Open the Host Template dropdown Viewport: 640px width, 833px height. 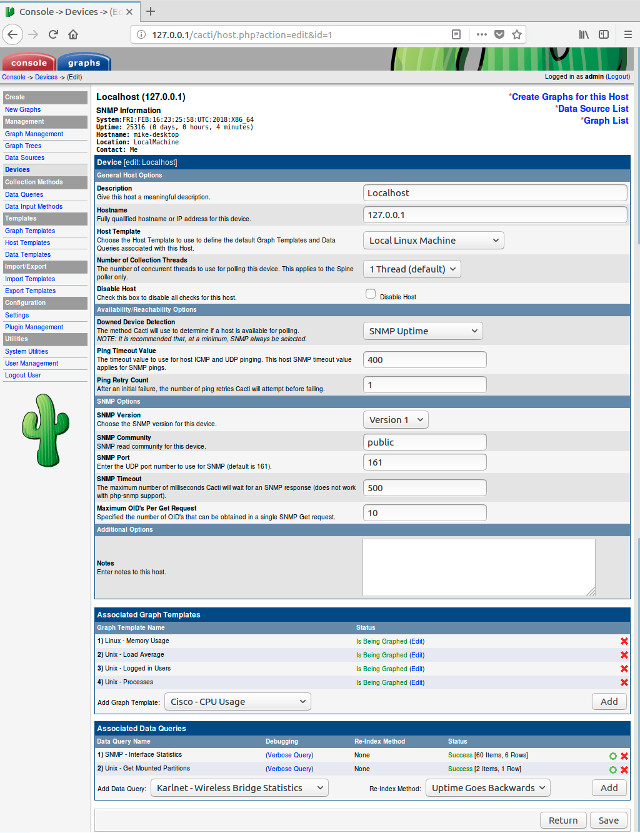coord(433,240)
